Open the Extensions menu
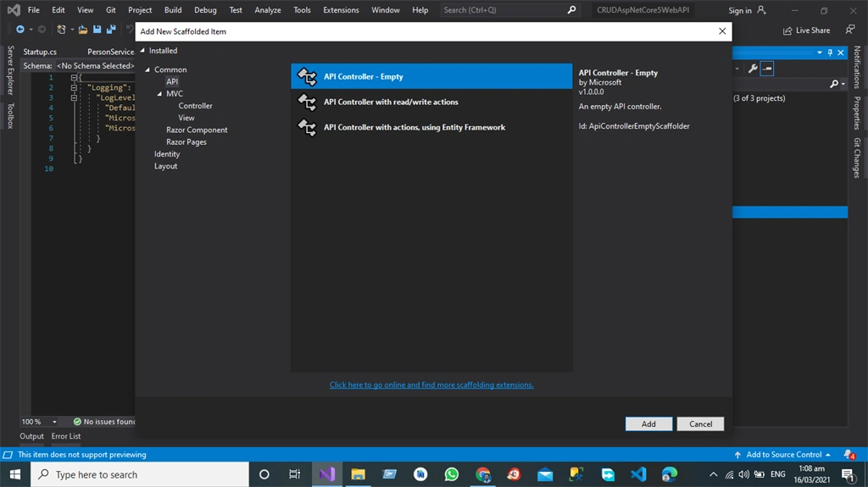Screen dimensions: 868x487 point(341,10)
